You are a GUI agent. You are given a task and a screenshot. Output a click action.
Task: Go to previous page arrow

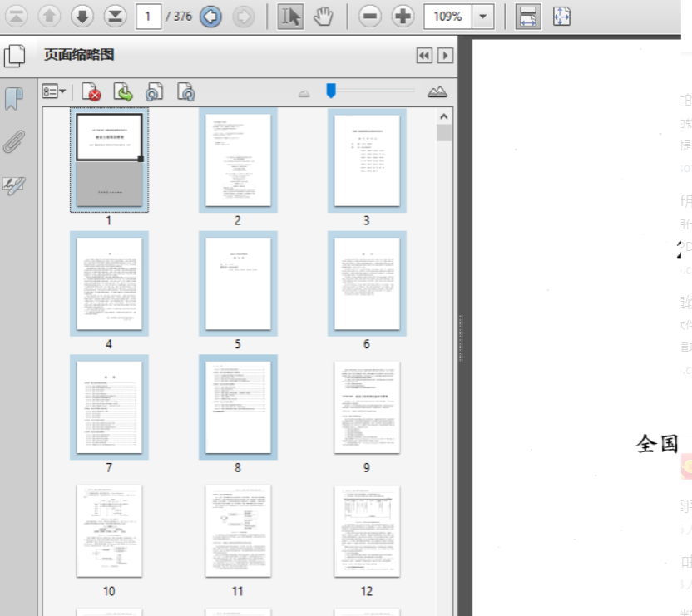click(49, 17)
